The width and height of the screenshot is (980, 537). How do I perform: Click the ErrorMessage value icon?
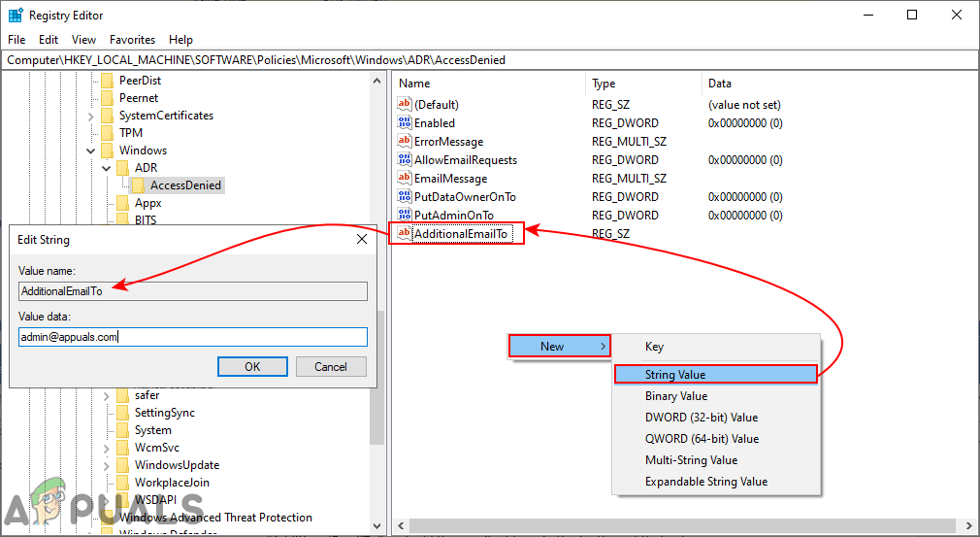405,141
